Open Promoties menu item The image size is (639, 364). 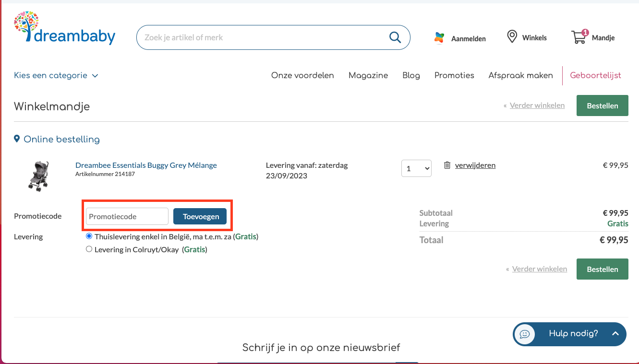point(454,75)
